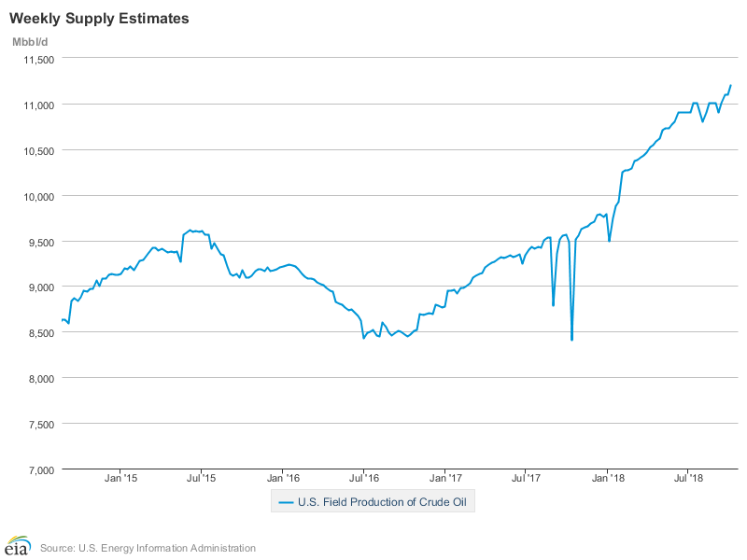
Task: Click the 7,000 y-axis value
Action: click(x=41, y=469)
